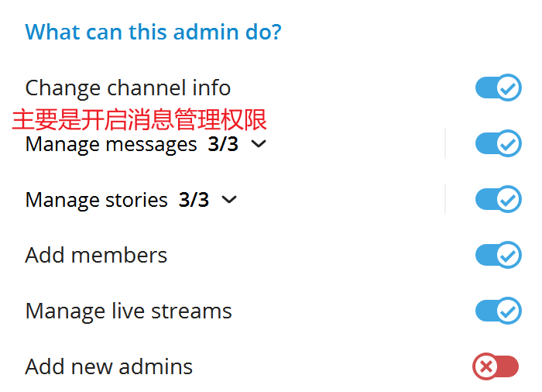542x392 pixels.
Task: Click the checkmark knob beside Change channel info
Action: [x=509, y=88]
